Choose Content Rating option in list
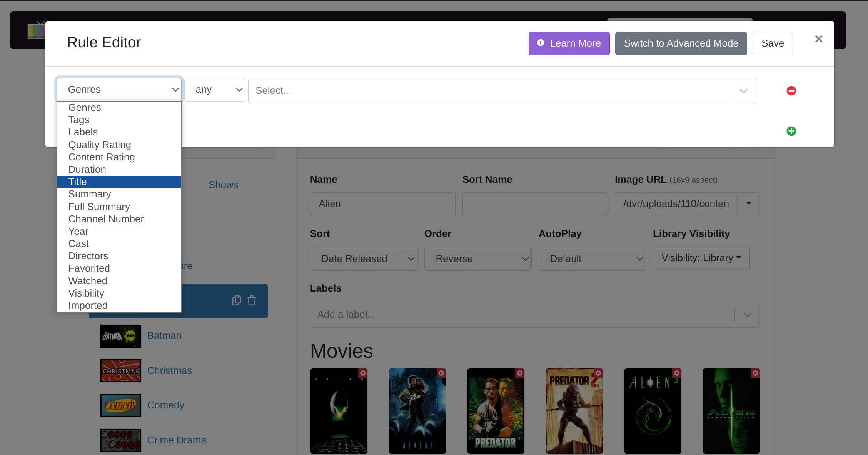The height and width of the screenshot is (455, 868). pyautogui.click(x=102, y=157)
